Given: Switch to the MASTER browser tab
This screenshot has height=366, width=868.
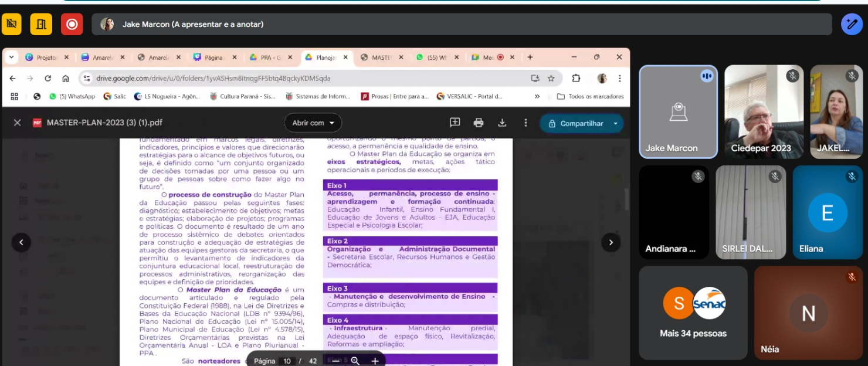Looking at the screenshot, I should pyautogui.click(x=382, y=57).
